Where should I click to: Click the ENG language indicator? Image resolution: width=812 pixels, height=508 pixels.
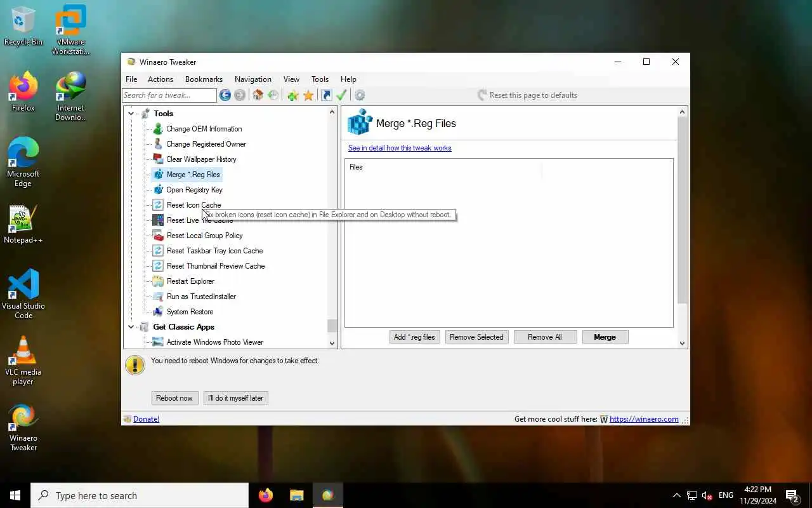(x=726, y=495)
